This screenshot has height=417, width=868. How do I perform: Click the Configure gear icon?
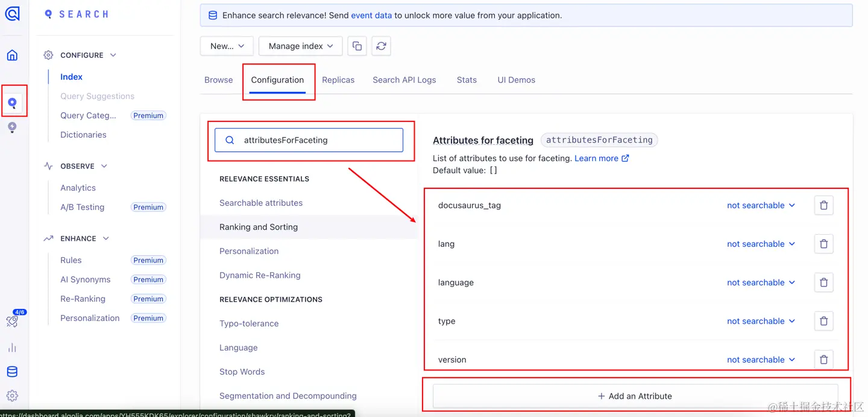coord(48,55)
